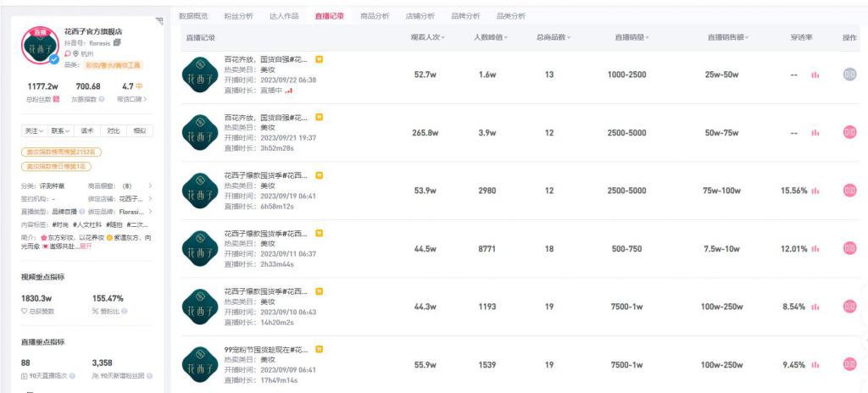Switch to the 品牌分析 tab
The height and width of the screenshot is (393, 868).
point(465,16)
